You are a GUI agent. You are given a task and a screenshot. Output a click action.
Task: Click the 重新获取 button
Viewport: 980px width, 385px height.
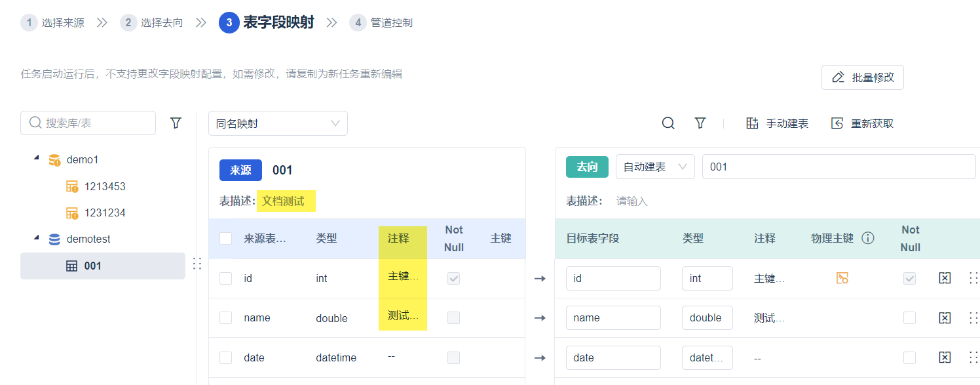862,123
